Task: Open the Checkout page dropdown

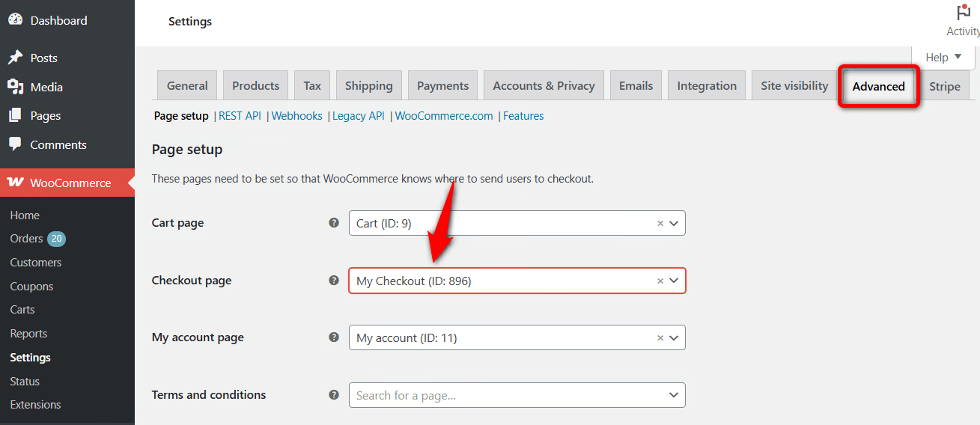Action: tap(674, 281)
